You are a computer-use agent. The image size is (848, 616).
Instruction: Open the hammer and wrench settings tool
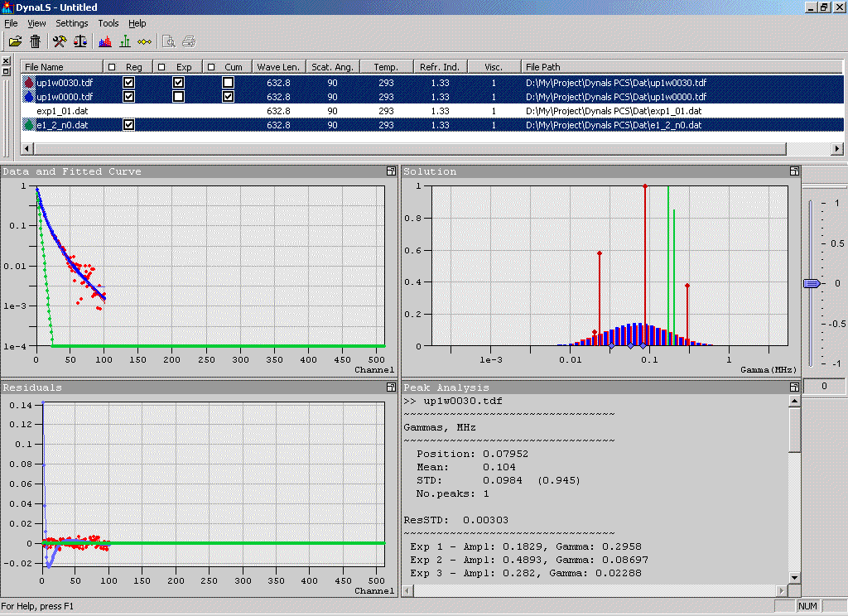(x=60, y=41)
